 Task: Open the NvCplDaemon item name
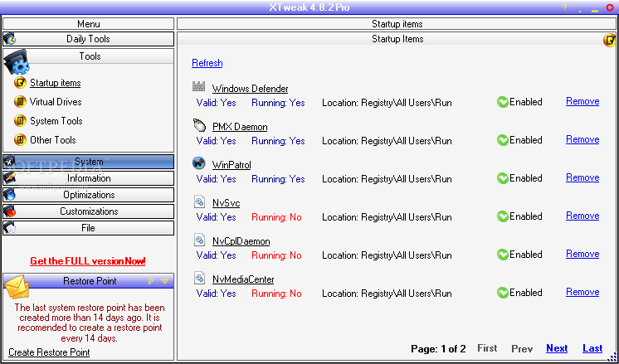pyautogui.click(x=241, y=241)
